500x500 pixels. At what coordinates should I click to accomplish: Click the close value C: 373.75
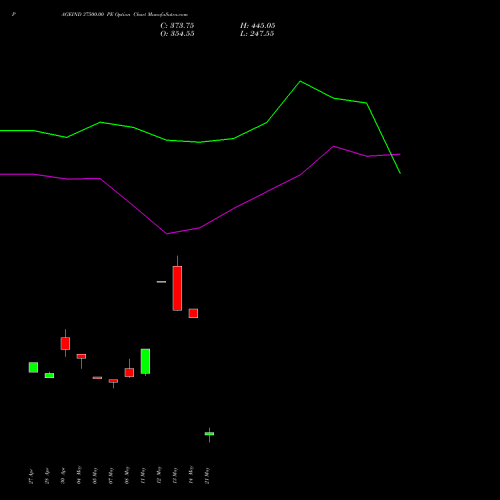pos(177,26)
